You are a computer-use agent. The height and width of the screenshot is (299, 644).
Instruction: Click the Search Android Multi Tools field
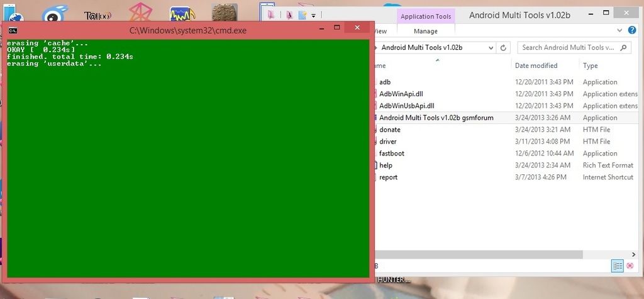click(x=568, y=48)
